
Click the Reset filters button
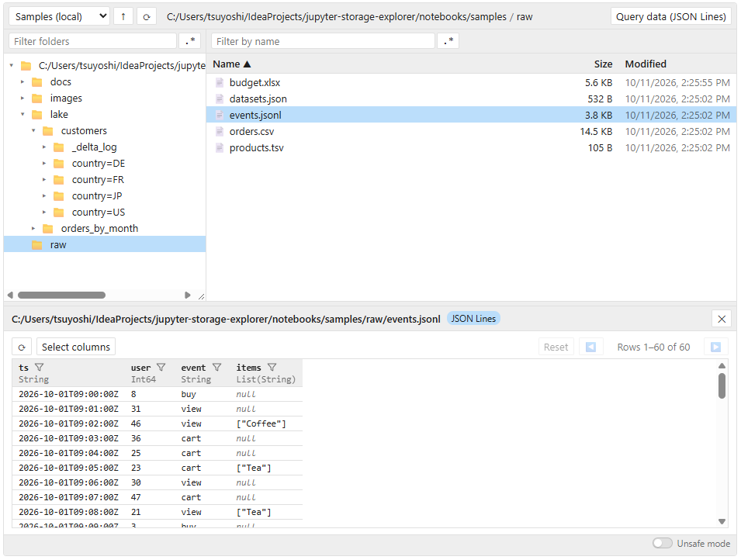556,347
